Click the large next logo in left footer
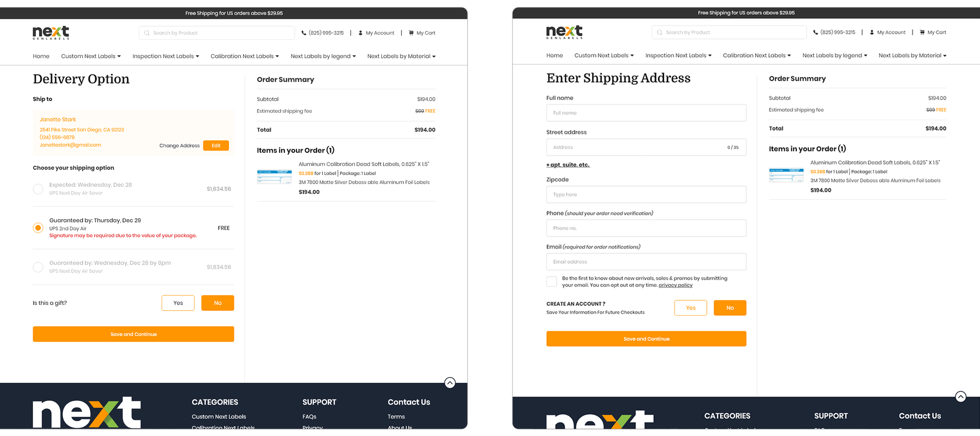 [x=87, y=413]
